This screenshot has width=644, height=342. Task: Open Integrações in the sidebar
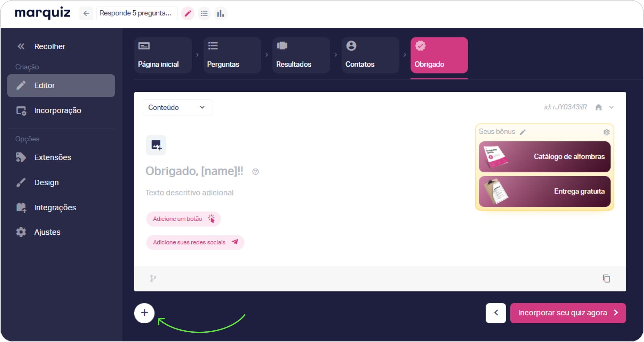[61, 207]
